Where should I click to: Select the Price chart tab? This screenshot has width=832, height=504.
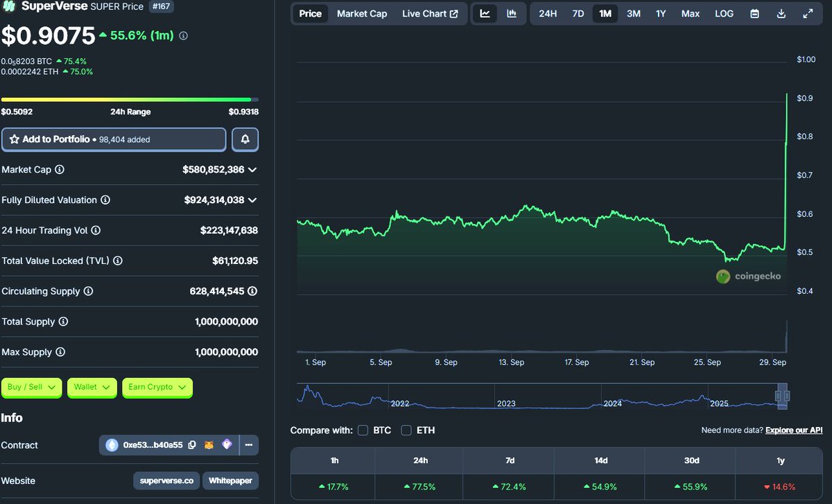pyautogui.click(x=310, y=14)
